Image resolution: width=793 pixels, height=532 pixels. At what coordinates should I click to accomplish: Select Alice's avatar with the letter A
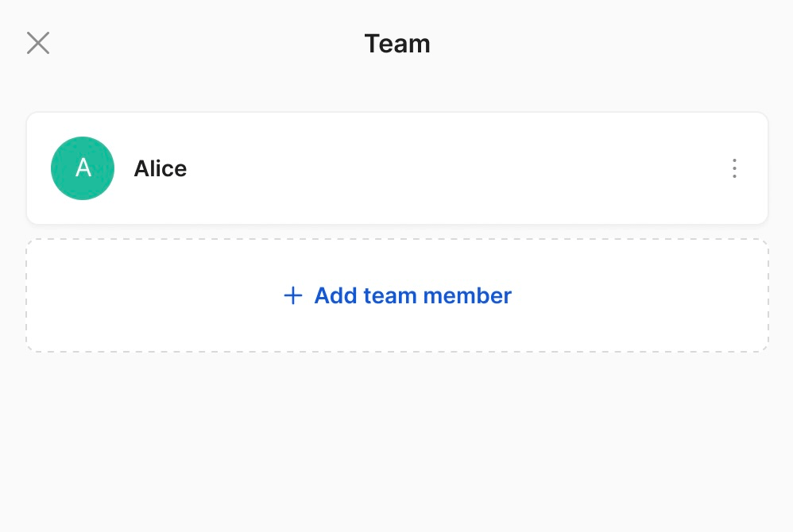[x=83, y=168]
